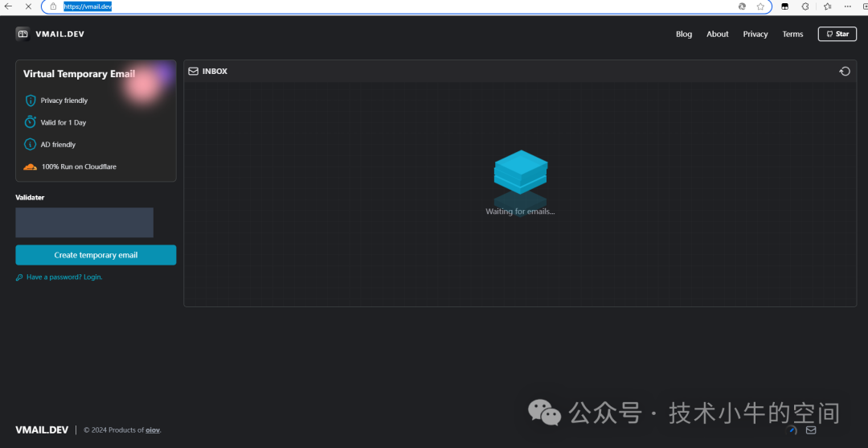Click the Privacy friendly shield icon
Image resolution: width=868 pixels, height=448 pixels.
30,101
